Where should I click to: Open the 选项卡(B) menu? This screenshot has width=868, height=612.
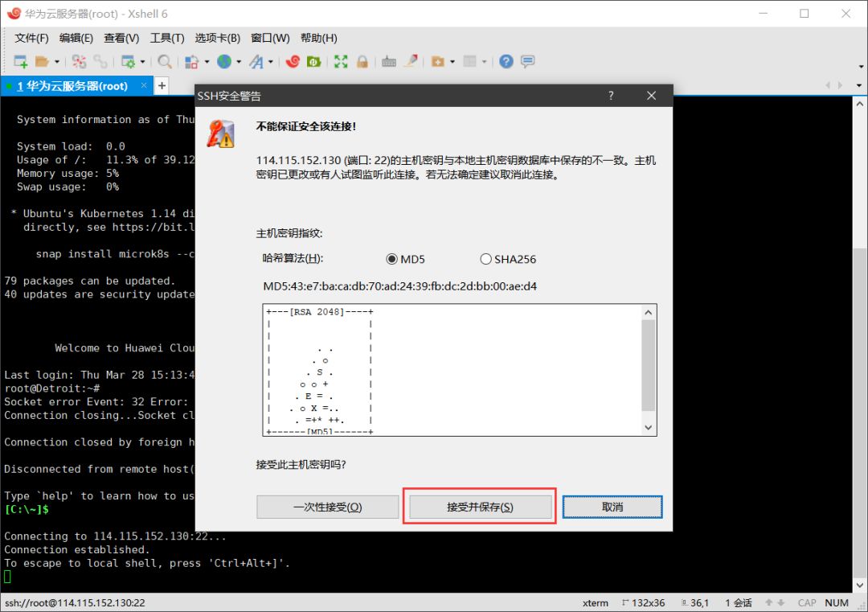(x=218, y=38)
